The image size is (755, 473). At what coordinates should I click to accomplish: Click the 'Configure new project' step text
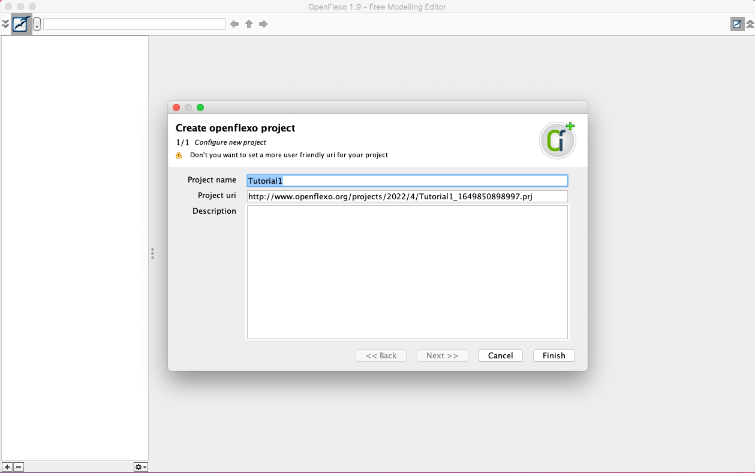click(230, 143)
